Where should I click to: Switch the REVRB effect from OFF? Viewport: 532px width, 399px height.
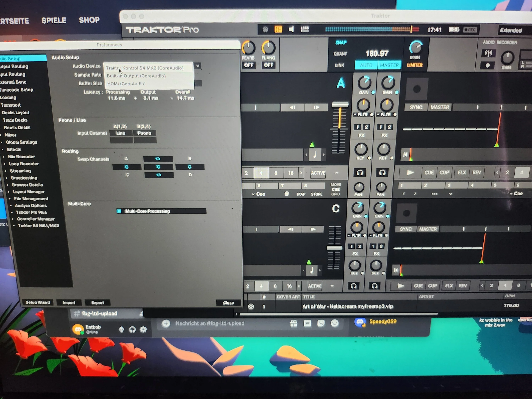pos(249,65)
